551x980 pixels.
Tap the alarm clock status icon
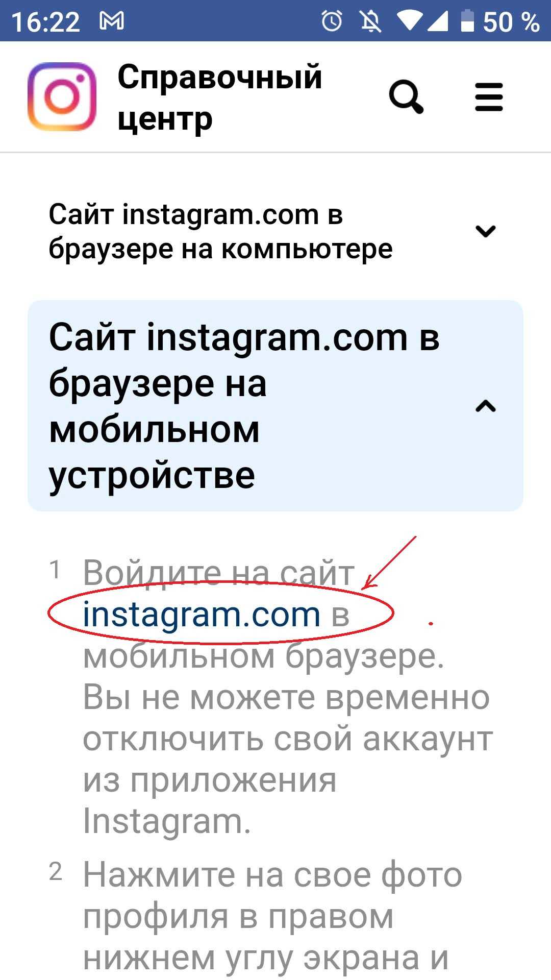pyautogui.click(x=332, y=21)
